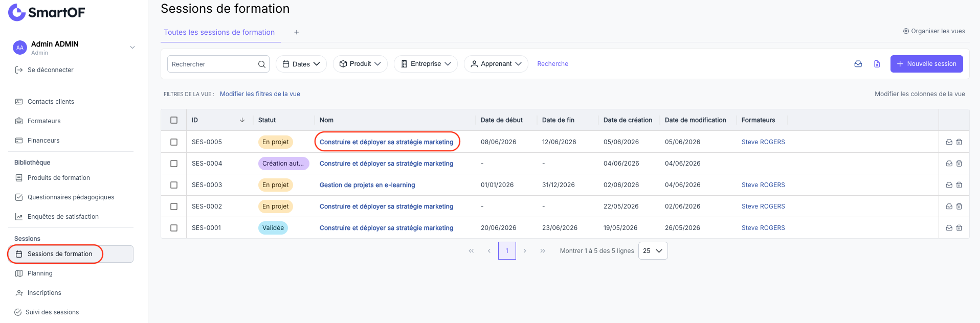Click the gear icon next to Organiser les vues
This screenshot has width=980, height=323.
pos(906,31)
